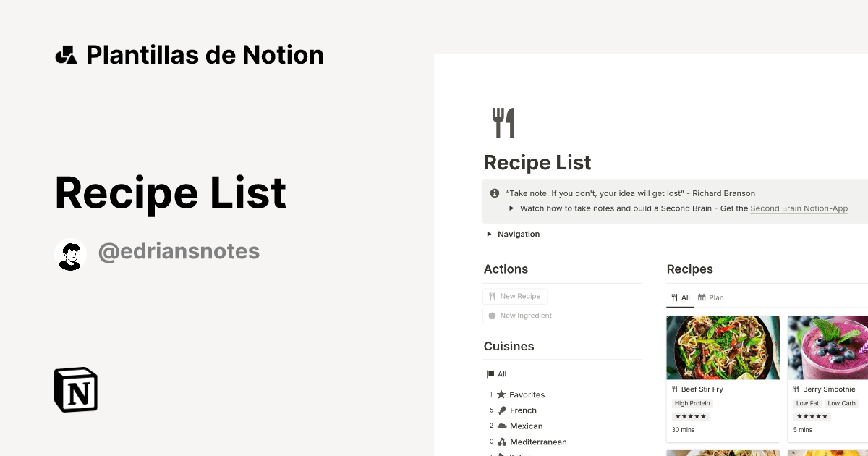Select the All recipes tab

click(x=680, y=297)
